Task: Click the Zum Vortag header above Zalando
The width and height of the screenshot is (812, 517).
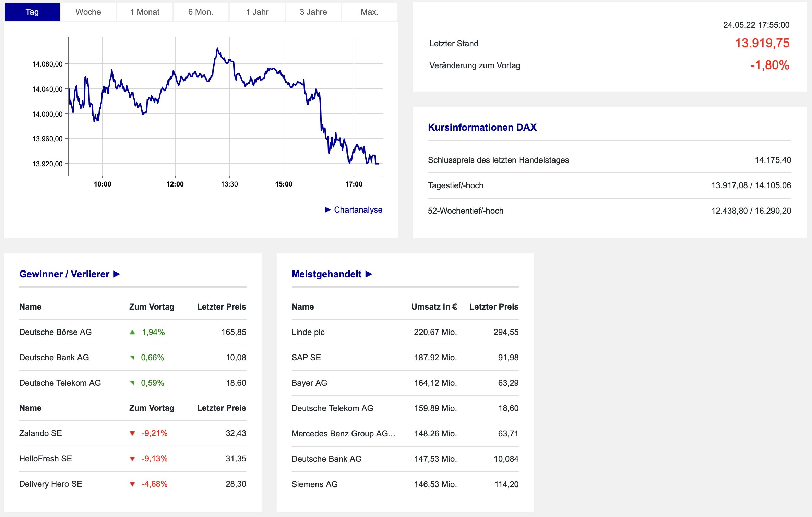Action: (x=152, y=408)
